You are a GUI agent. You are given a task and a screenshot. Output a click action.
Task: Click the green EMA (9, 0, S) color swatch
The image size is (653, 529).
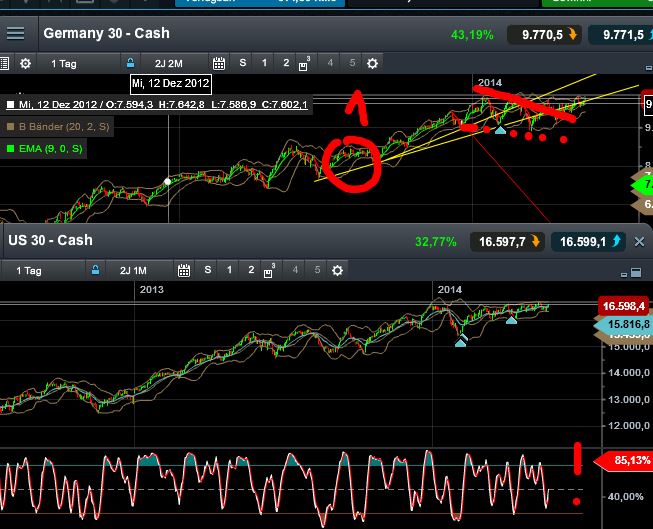pyautogui.click(x=10, y=148)
